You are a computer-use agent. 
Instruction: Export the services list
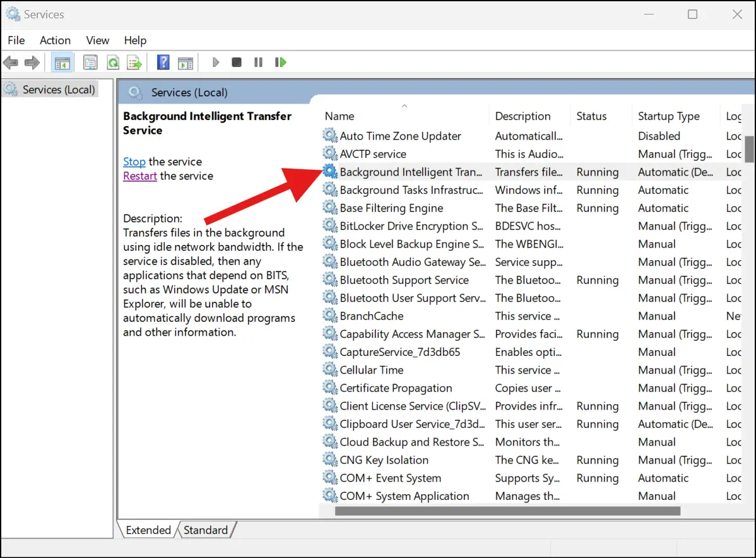click(x=134, y=62)
